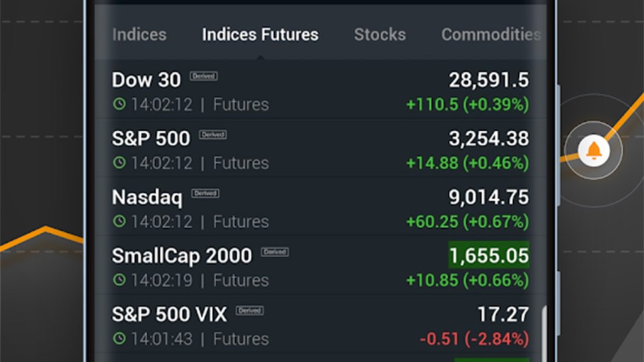Click the Derived badge next to Dow 30
Image resolution: width=644 pixels, height=362 pixels.
tap(204, 76)
